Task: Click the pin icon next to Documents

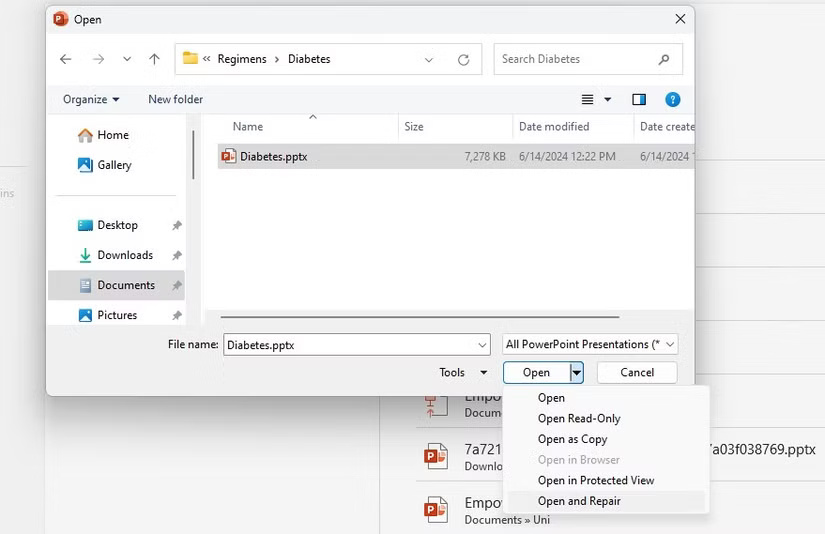Action: [x=177, y=285]
